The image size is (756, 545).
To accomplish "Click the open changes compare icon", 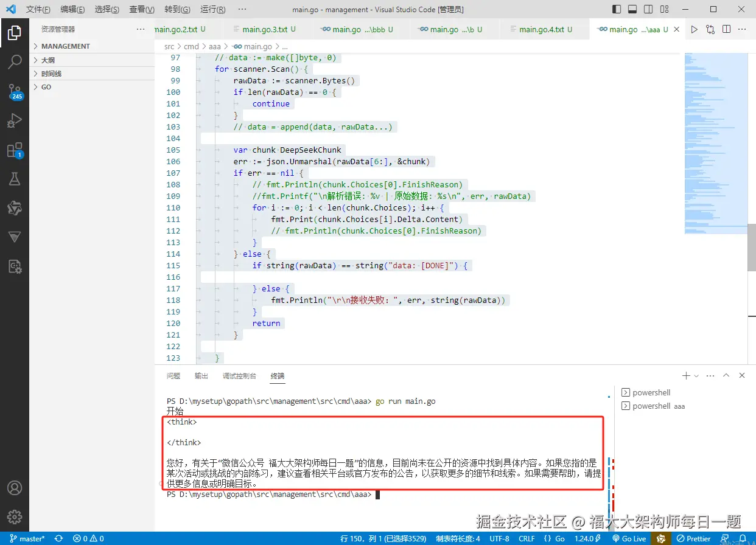I will coord(710,29).
